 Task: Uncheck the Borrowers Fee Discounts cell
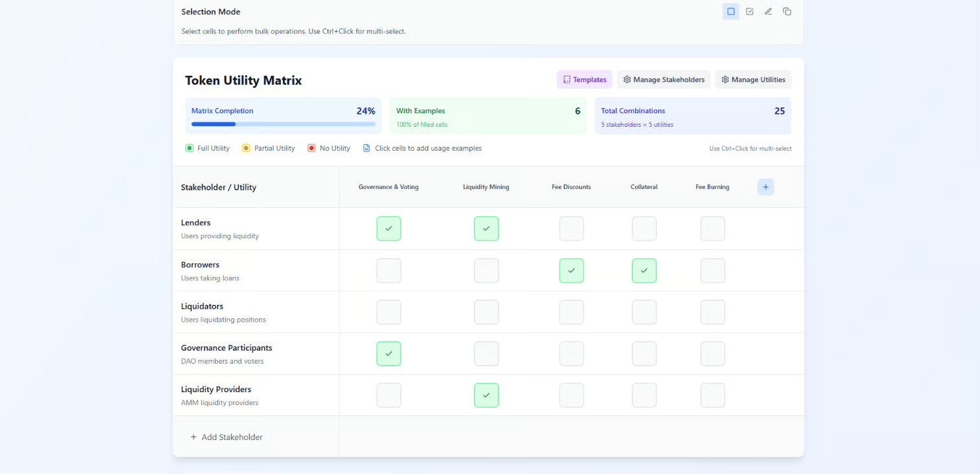572,271
